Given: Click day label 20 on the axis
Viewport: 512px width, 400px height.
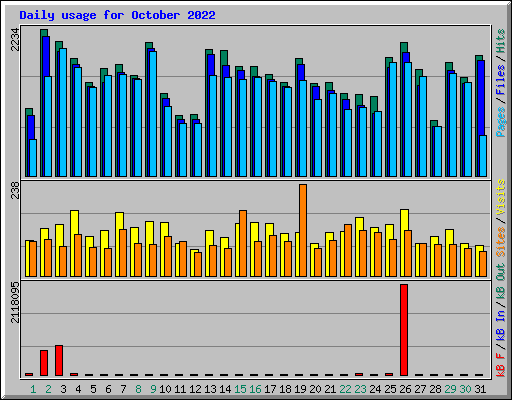Looking at the screenshot, I should click(x=315, y=389).
